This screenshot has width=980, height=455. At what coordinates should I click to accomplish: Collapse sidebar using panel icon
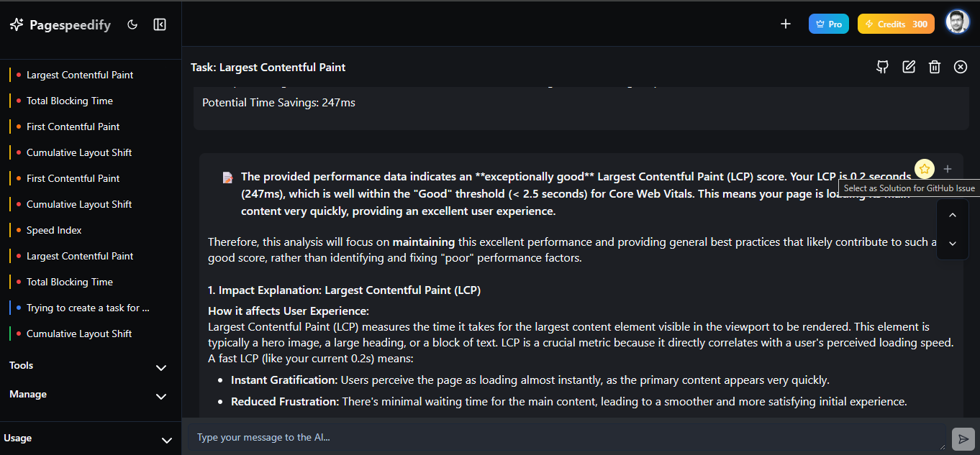pyautogui.click(x=160, y=24)
